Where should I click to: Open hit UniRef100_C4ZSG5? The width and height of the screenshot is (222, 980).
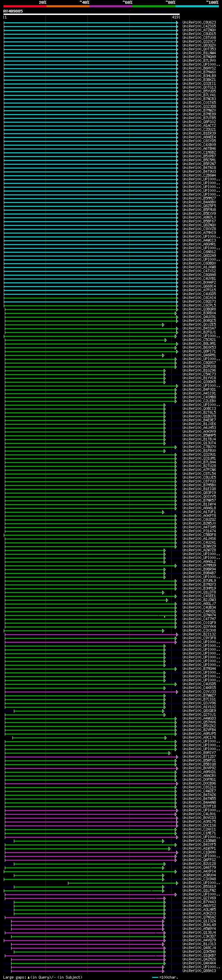tap(199, 26)
